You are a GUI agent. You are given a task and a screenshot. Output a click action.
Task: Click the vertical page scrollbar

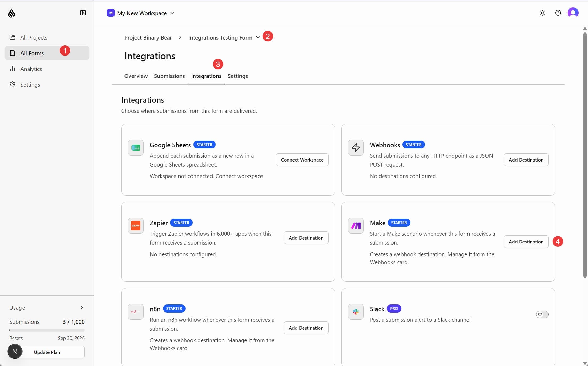click(x=585, y=155)
